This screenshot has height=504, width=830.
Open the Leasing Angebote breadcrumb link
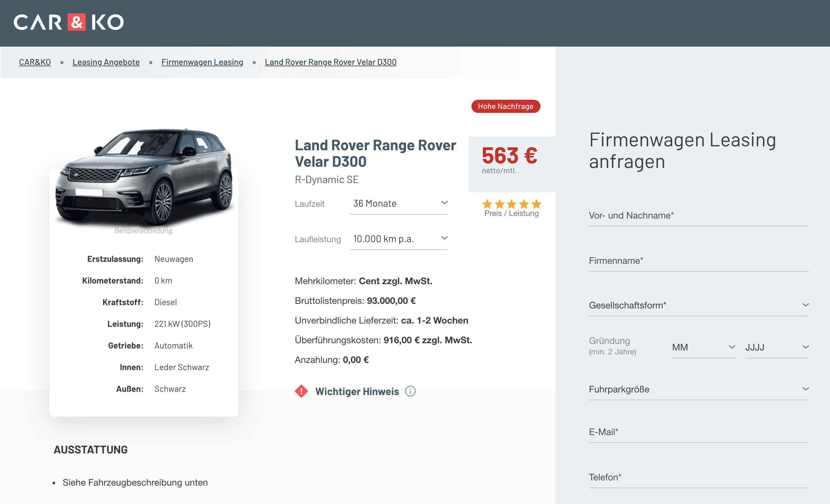coord(106,62)
